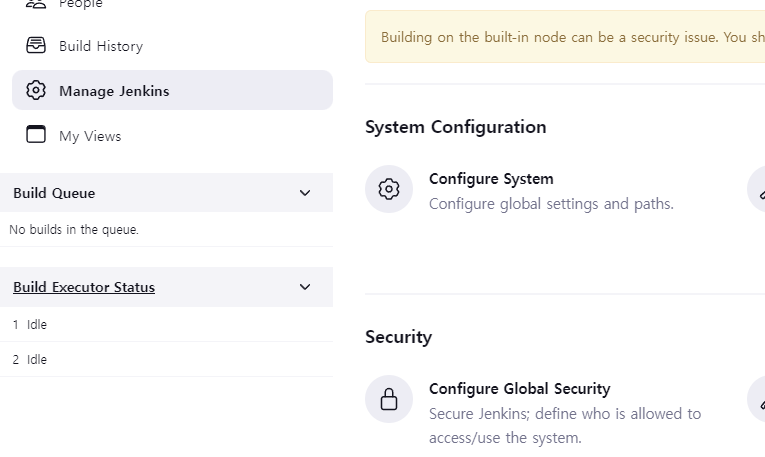The width and height of the screenshot is (765, 457).
Task: Click the Security section heading
Action: click(x=398, y=337)
